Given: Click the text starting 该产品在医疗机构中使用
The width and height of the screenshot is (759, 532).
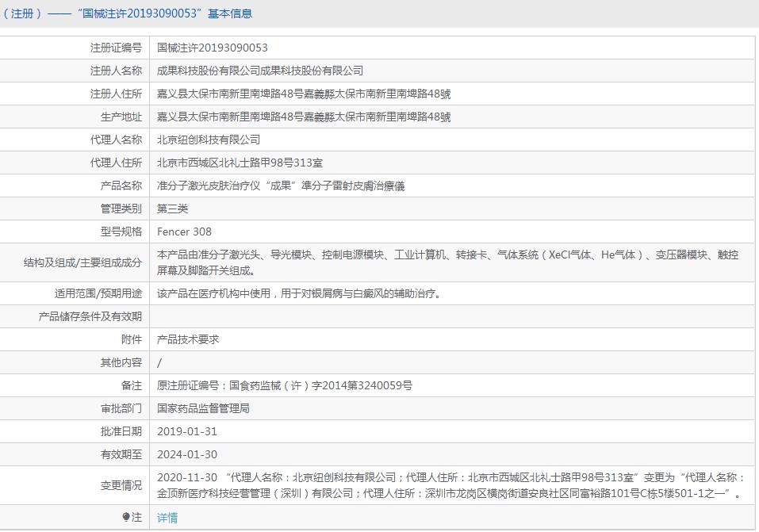Looking at the screenshot, I should tap(299, 293).
